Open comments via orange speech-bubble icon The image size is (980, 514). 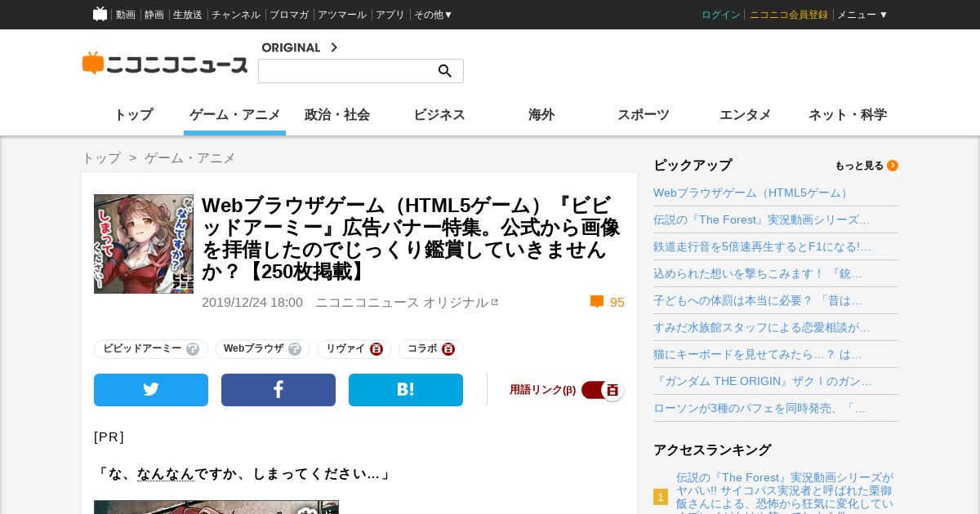click(x=597, y=302)
